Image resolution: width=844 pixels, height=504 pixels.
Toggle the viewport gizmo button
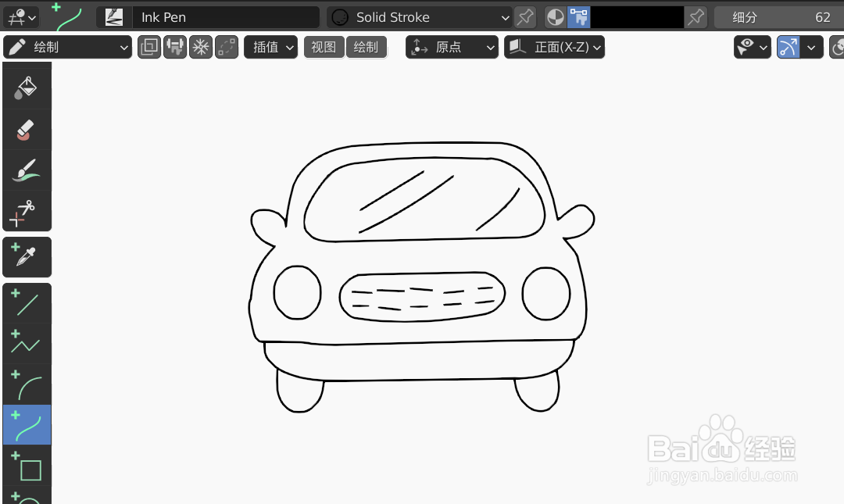click(788, 48)
